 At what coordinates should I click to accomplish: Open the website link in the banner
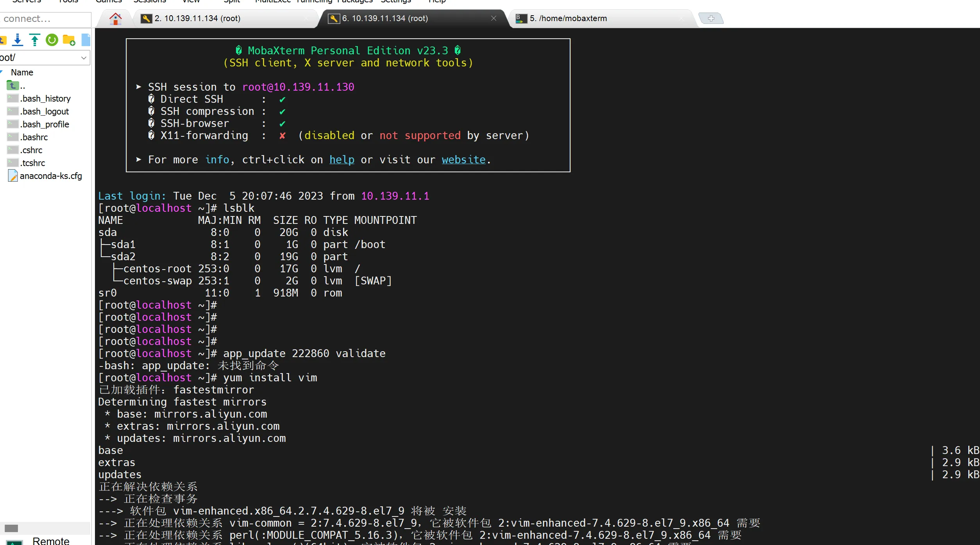[463, 160]
